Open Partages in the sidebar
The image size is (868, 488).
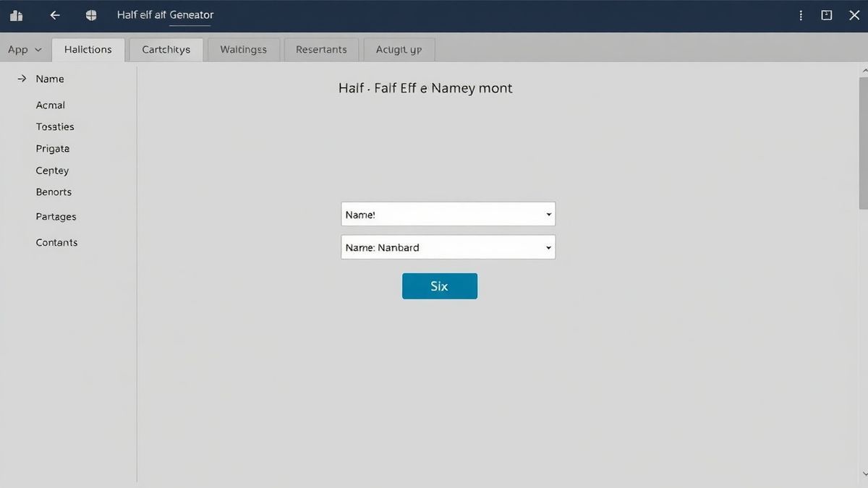56,217
